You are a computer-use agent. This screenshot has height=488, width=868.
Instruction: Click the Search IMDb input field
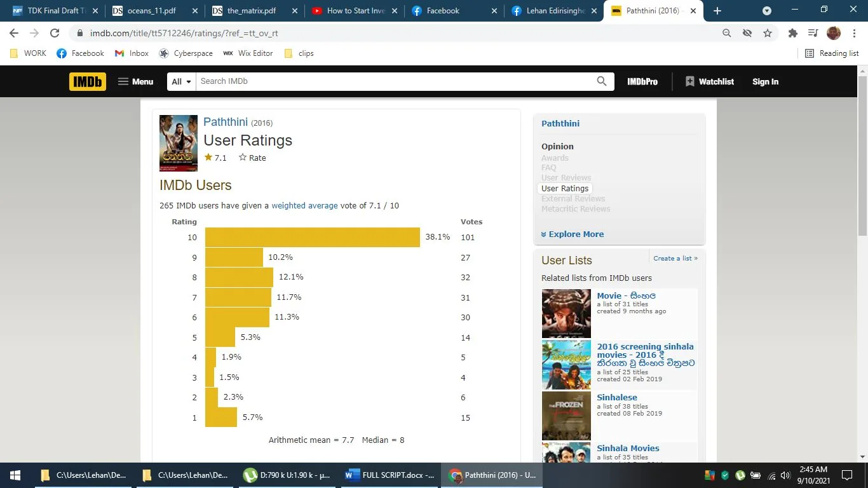394,81
